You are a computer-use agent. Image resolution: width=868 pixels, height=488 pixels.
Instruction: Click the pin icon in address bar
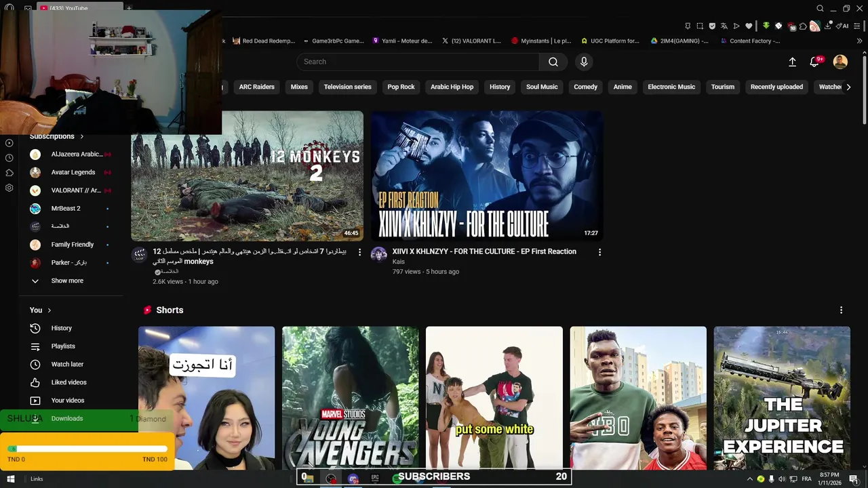pos(688,26)
